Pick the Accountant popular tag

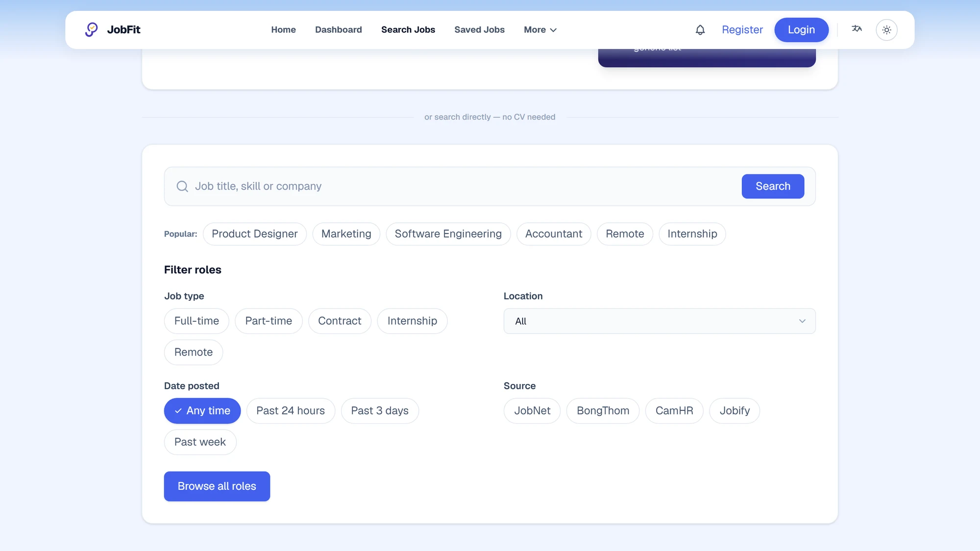click(554, 234)
